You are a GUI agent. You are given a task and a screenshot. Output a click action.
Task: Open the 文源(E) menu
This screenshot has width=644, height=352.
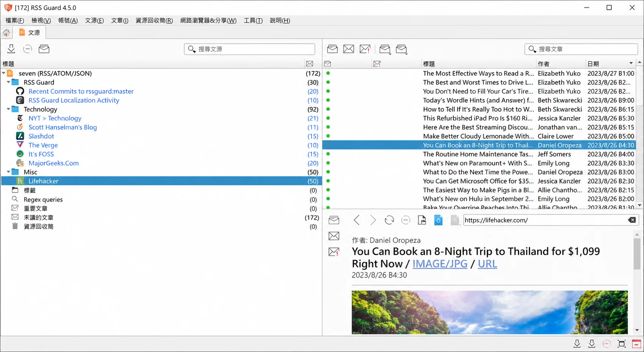click(x=94, y=21)
